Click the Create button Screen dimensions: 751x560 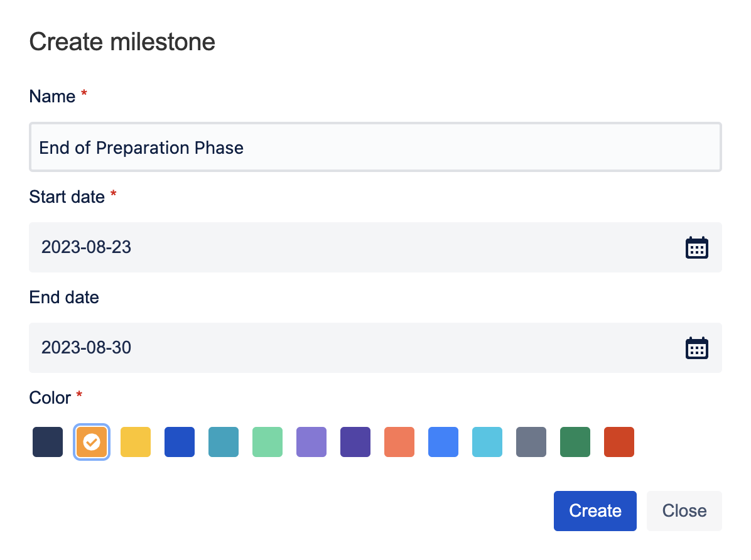595,511
